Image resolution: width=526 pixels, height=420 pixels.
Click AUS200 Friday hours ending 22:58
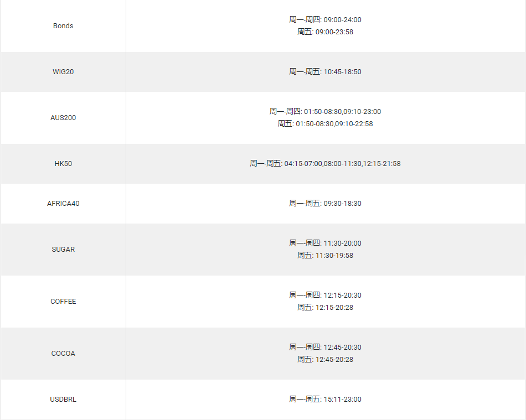point(325,124)
